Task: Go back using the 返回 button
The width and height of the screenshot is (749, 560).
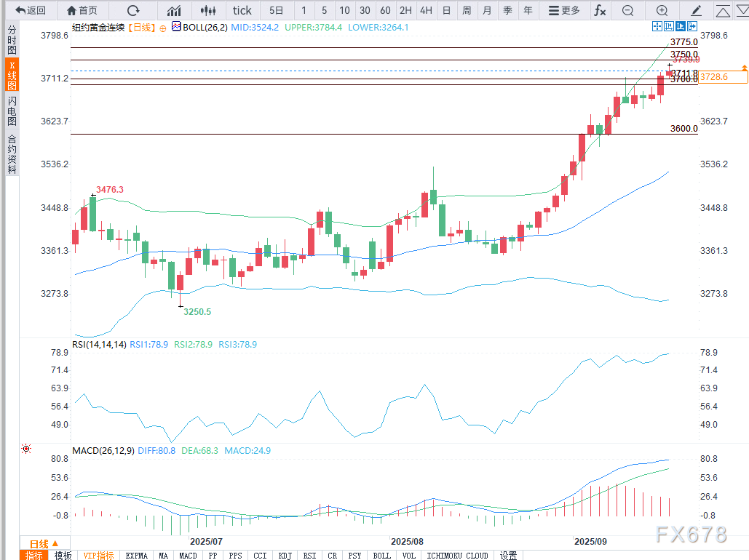Action: [x=31, y=10]
